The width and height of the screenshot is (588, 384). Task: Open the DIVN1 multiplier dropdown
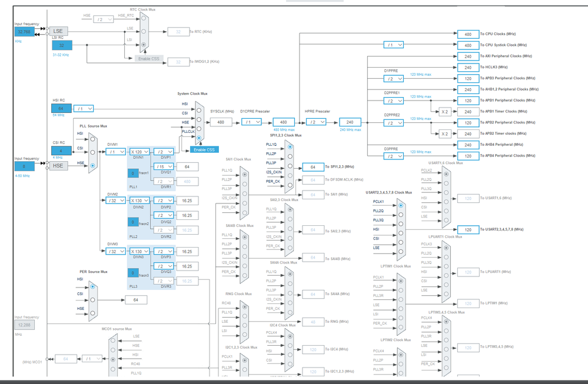(139, 152)
